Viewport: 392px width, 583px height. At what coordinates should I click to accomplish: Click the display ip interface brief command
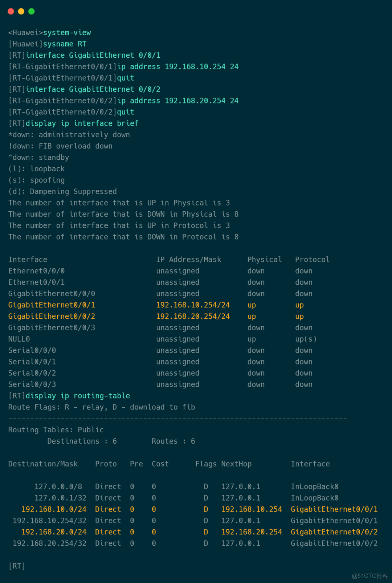click(x=82, y=123)
